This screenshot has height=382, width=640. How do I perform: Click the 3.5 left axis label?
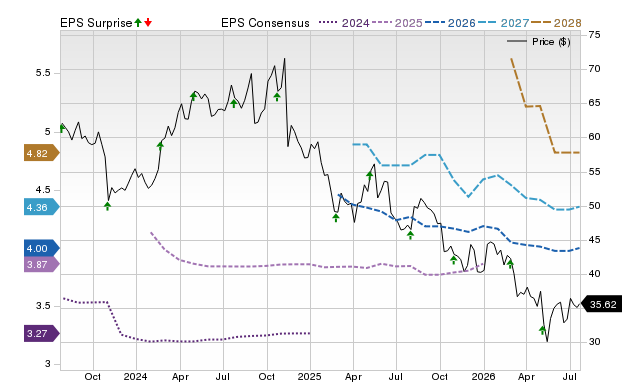43,306
